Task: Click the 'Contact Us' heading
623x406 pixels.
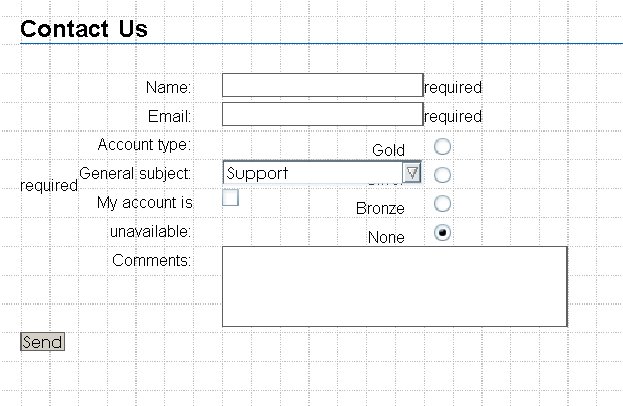Action: (84, 29)
